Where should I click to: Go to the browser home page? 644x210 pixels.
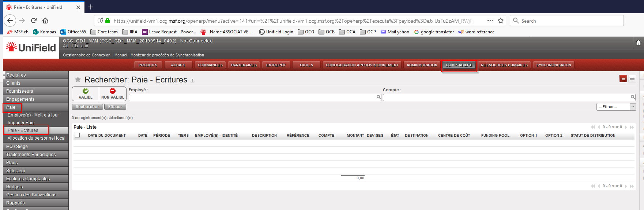tap(45, 21)
